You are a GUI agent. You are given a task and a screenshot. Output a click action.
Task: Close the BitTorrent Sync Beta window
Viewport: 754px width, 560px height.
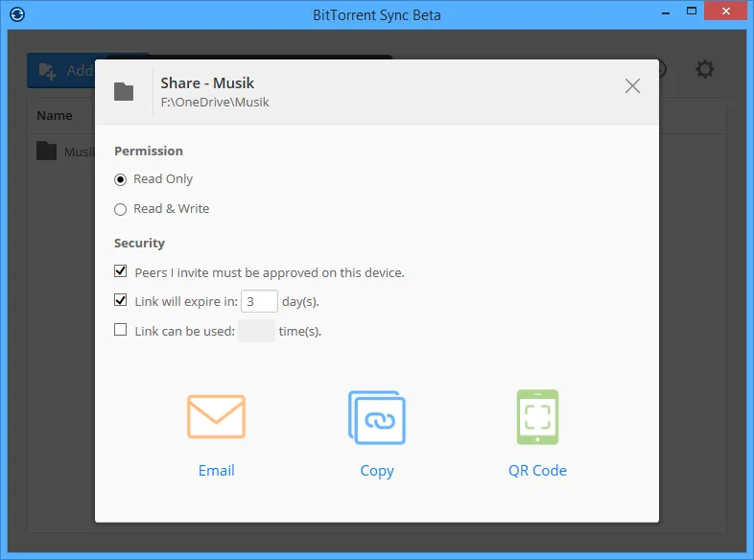coord(725,12)
